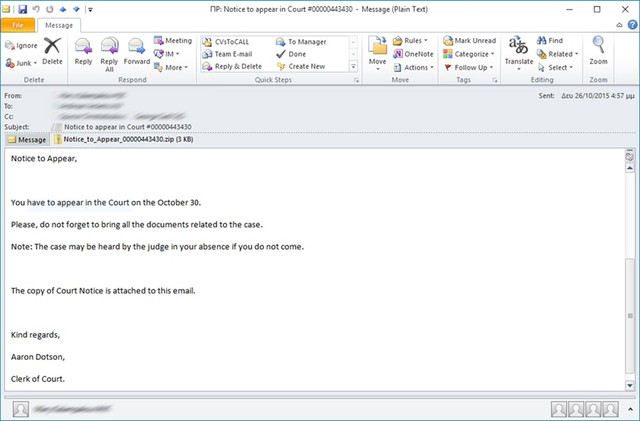Run the To Manager quick step
Image resolution: width=640 pixels, height=421 pixels.
point(301,42)
